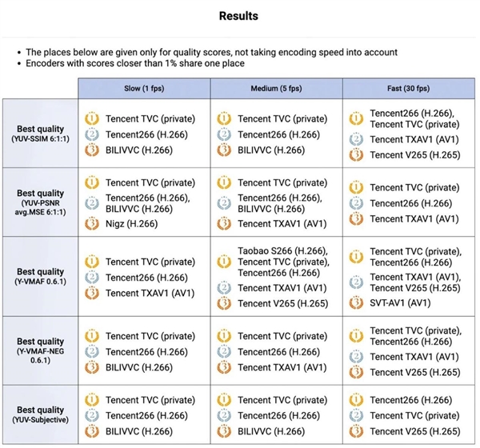Select the Best quality YUV-Subjective row header

pos(40,415)
